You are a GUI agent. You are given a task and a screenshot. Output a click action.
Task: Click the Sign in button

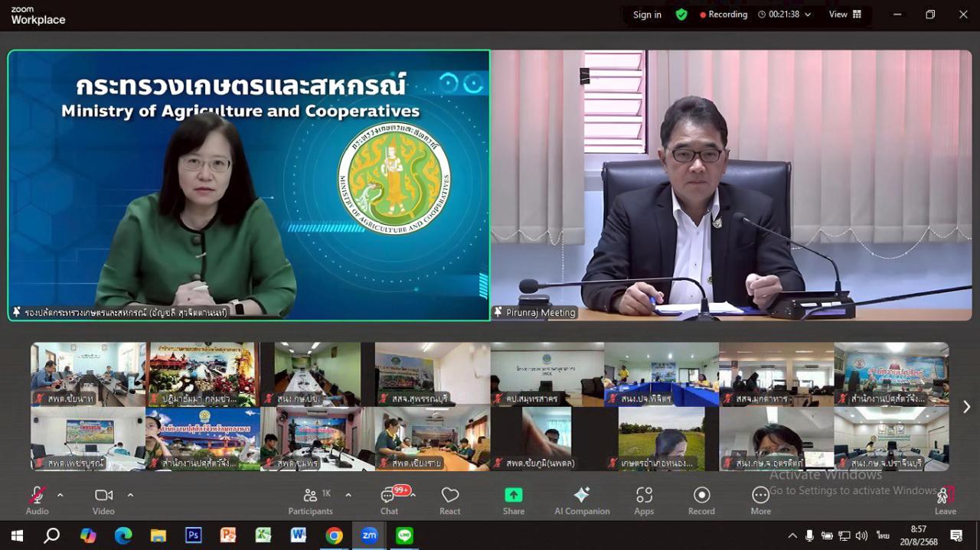click(x=647, y=15)
